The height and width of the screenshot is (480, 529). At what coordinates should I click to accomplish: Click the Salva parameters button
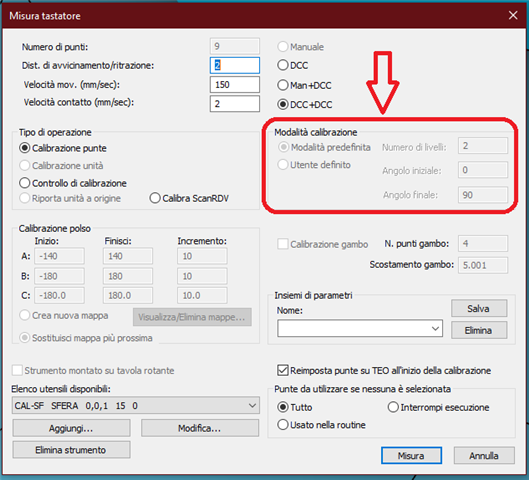[x=479, y=308]
